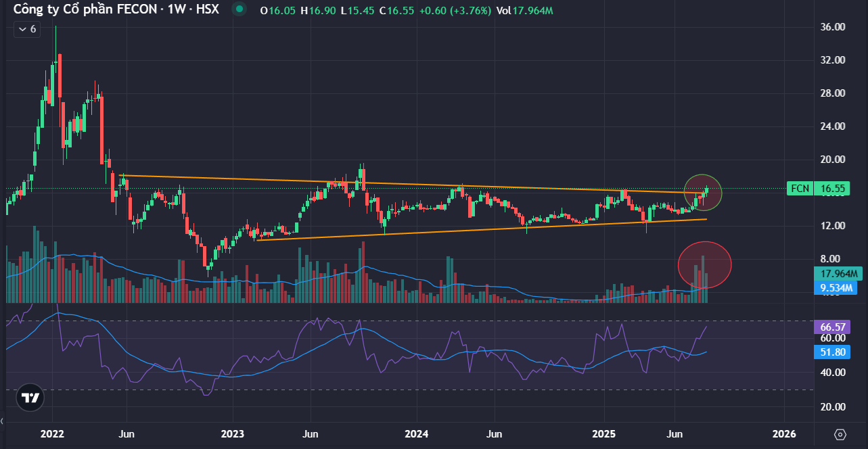Open chart settings hexagon icon
This screenshot has height=449, width=868.
[840, 433]
